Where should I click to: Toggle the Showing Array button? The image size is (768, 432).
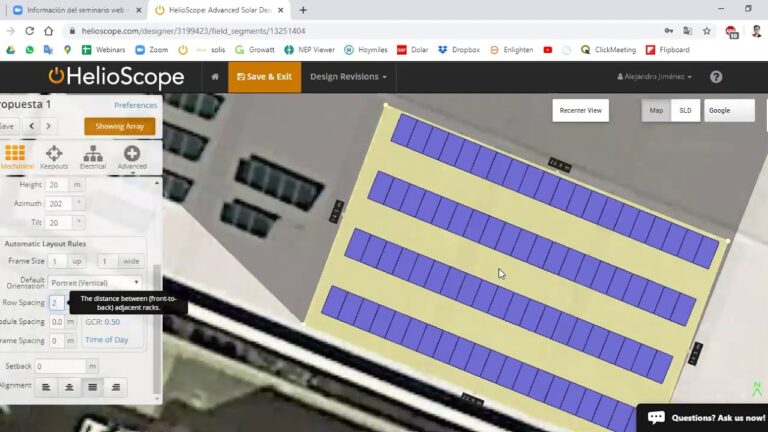[x=119, y=126]
